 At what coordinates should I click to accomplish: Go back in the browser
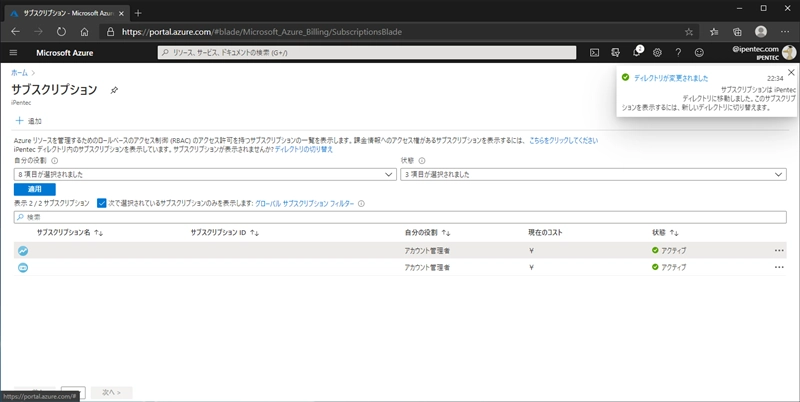pyautogui.click(x=15, y=32)
